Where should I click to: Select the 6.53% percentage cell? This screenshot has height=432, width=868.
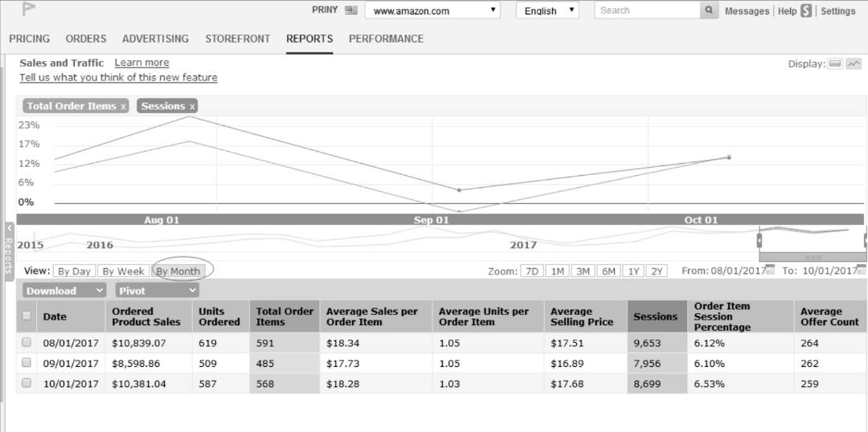[x=740, y=383]
